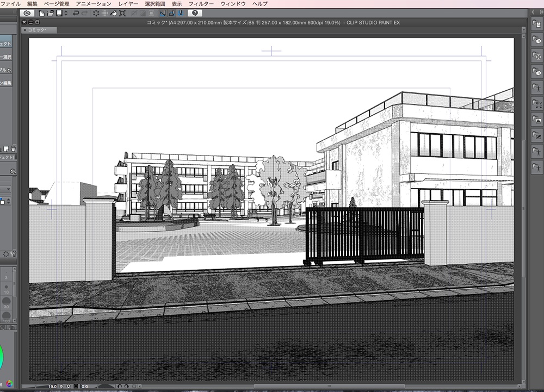Delete sub tool with trash icon

13,149
